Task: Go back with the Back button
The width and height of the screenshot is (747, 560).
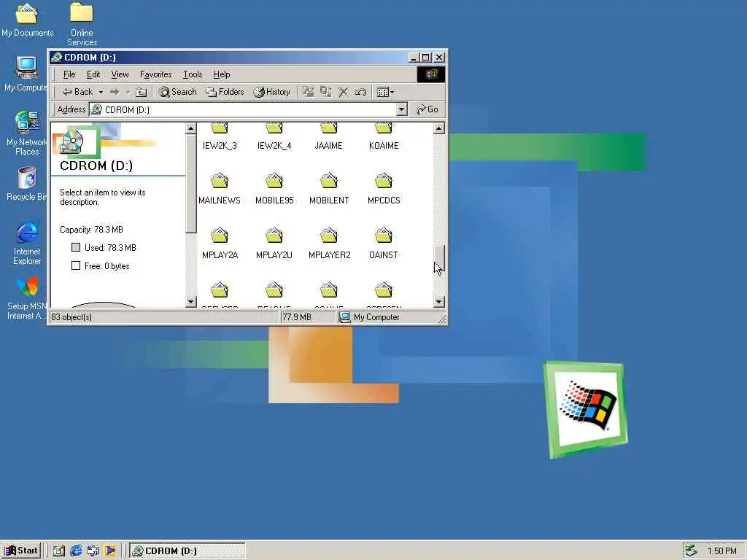Action: click(x=77, y=92)
